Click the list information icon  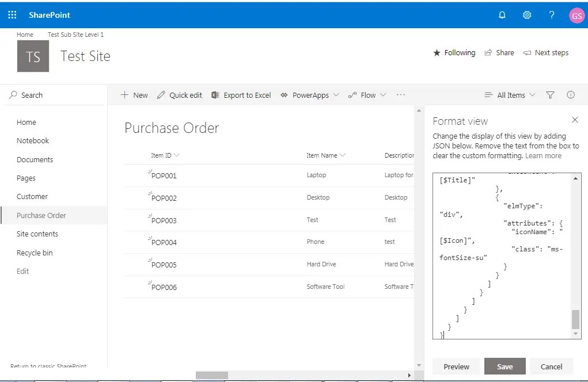(x=570, y=95)
